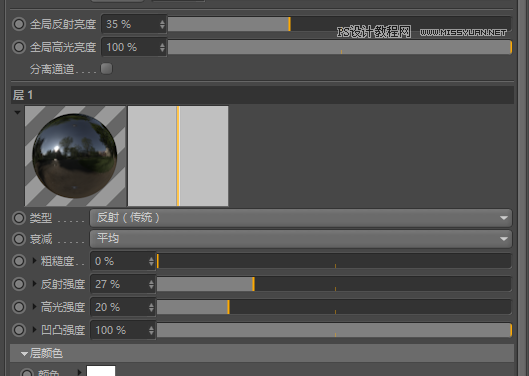Toggle the 粗糙度 animation circle
This screenshot has width=529, height=376.
pyautogui.click(x=19, y=261)
